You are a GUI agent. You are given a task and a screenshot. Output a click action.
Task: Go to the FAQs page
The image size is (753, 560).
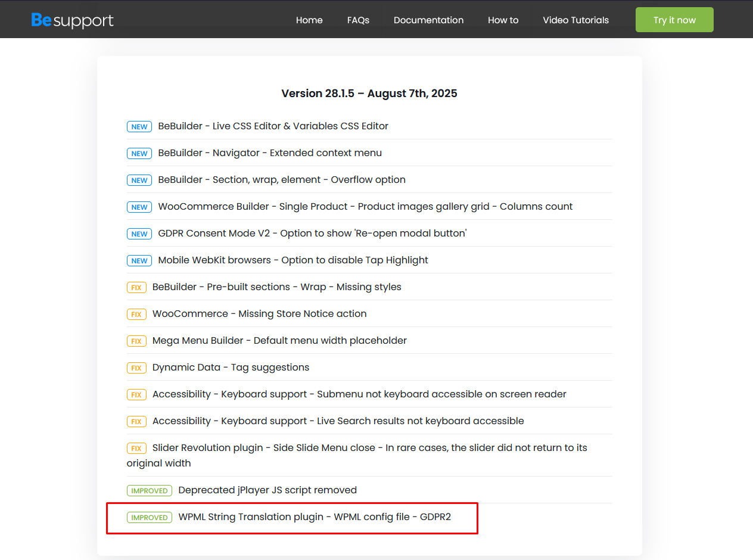[x=358, y=20]
